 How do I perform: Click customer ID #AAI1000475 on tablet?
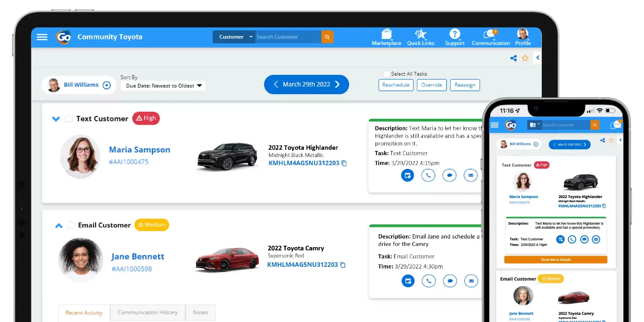click(129, 162)
